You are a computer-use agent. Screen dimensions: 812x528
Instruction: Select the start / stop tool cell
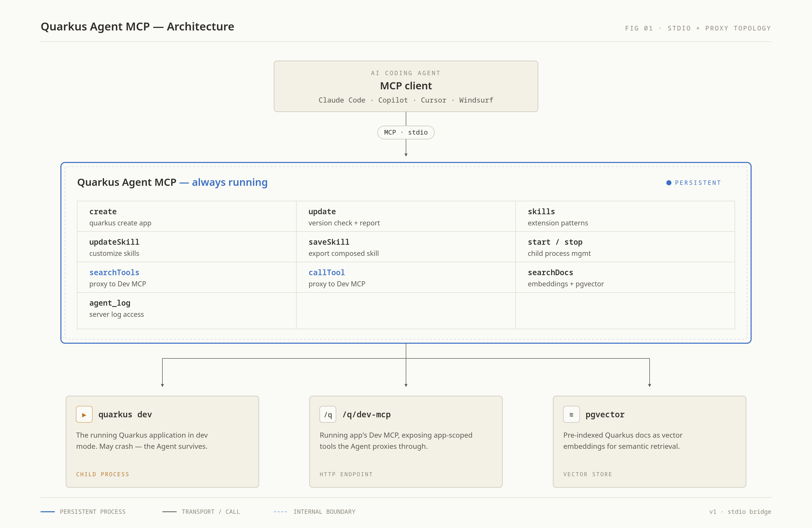(625, 247)
